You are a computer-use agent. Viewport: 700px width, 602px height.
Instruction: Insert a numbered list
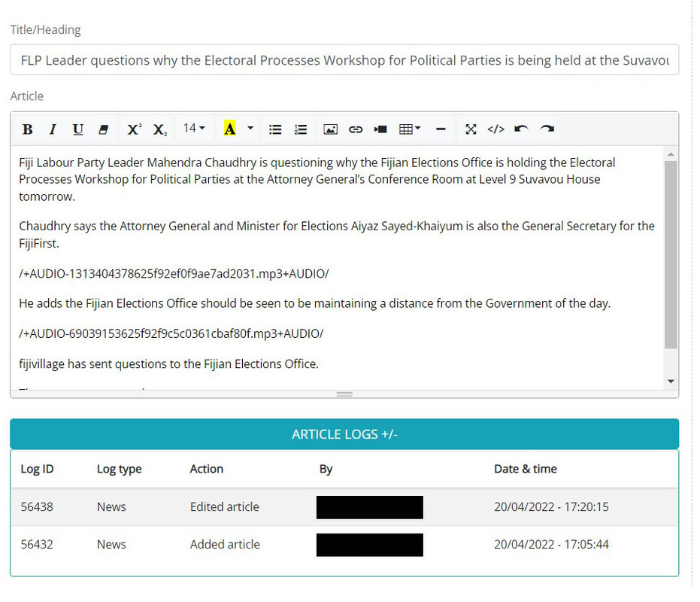[x=301, y=129]
